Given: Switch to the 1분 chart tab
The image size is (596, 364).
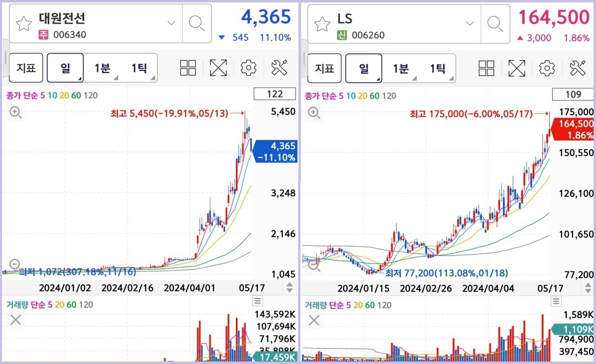Looking at the screenshot, I should (102, 67).
